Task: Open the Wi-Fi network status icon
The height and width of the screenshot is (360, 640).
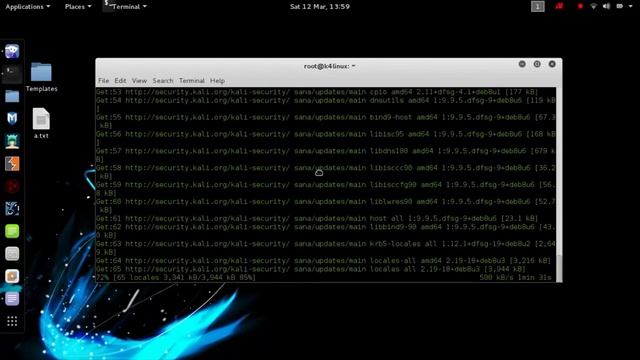Action: 593,7
